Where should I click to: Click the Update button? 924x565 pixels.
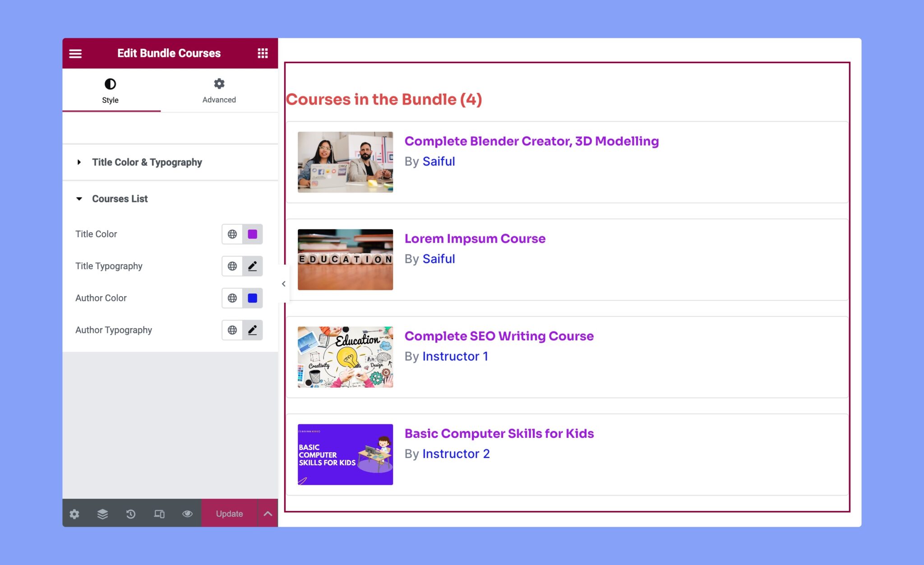coord(229,514)
